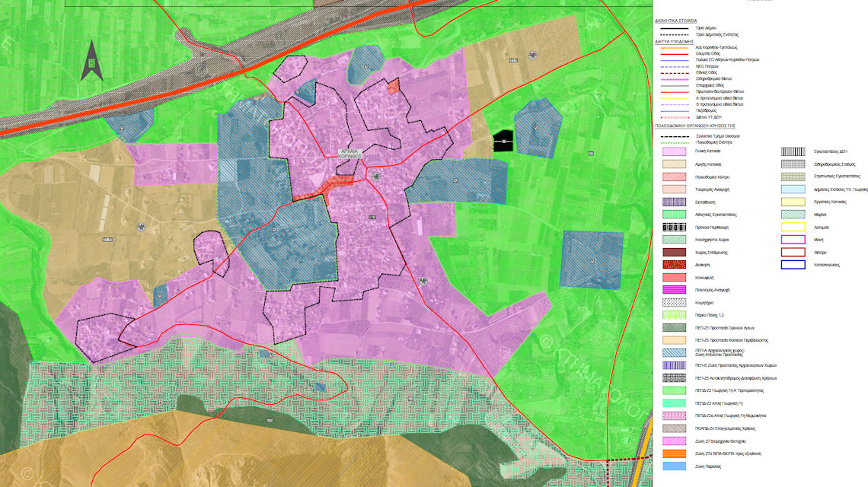
Task: Select the Κοιμητήριο dotted white swatch
Action: point(675,303)
